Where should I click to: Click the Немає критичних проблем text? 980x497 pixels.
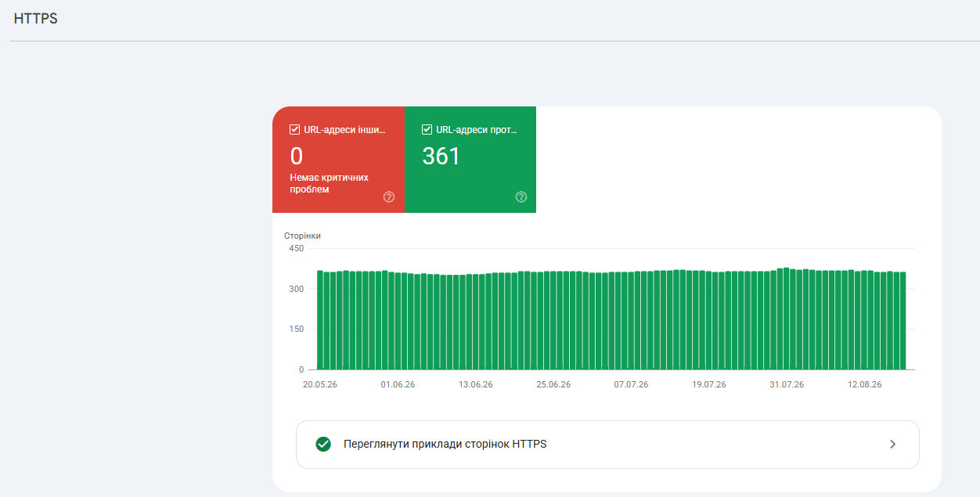329,183
